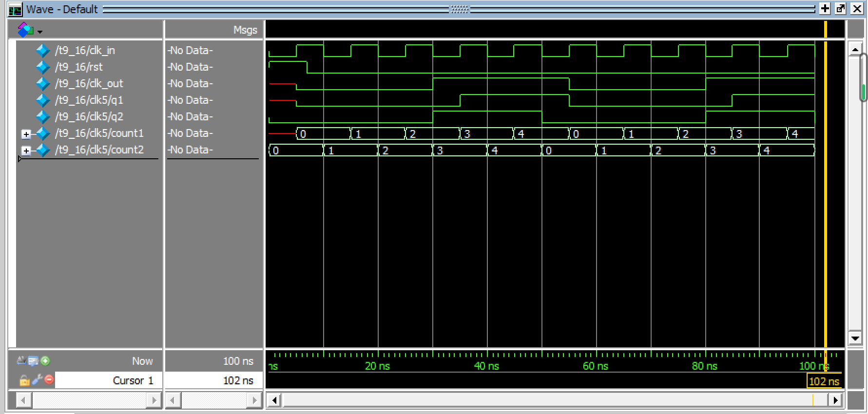This screenshot has width=868, height=414.
Task: Click the diamond icon of /t9_16/clk5/q1
Action: (43, 100)
